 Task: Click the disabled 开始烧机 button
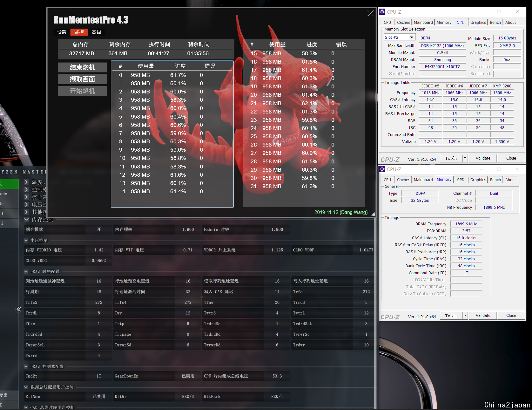[82, 91]
